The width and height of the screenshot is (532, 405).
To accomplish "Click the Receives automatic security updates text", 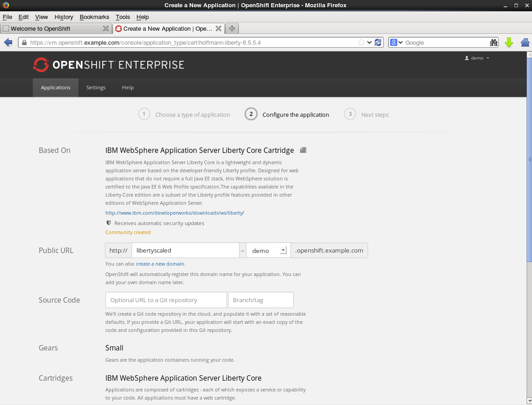I will (x=159, y=223).
